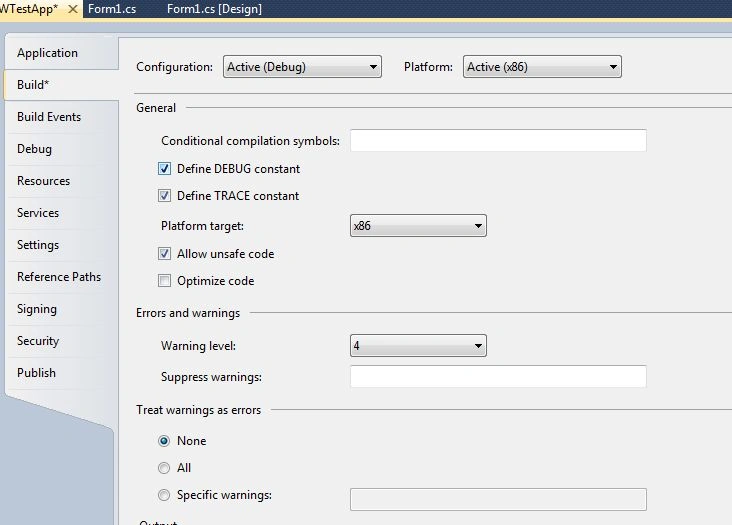The image size is (732, 525).
Task: Click the Warning level label
Action: pyautogui.click(x=198, y=346)
